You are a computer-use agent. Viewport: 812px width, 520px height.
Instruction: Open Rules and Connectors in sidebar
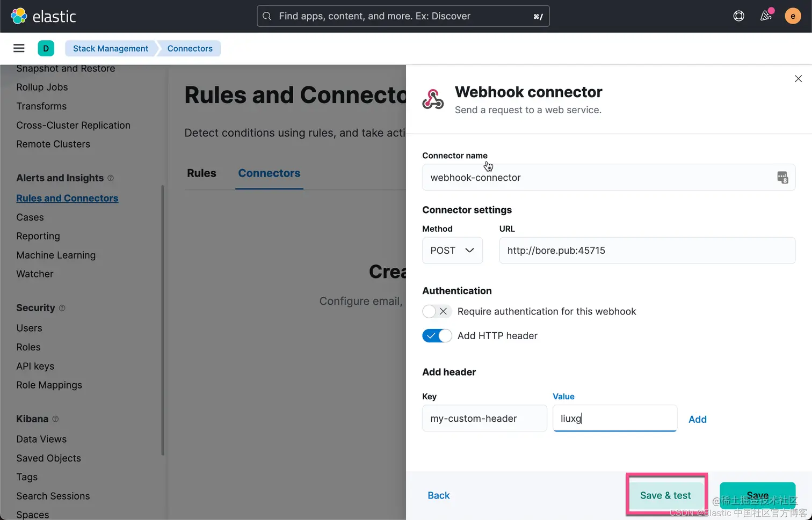[x=67, y=198]
